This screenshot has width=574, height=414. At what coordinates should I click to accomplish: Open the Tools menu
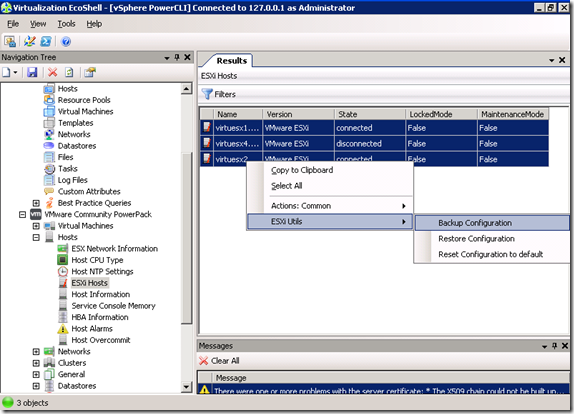point(66,24)
